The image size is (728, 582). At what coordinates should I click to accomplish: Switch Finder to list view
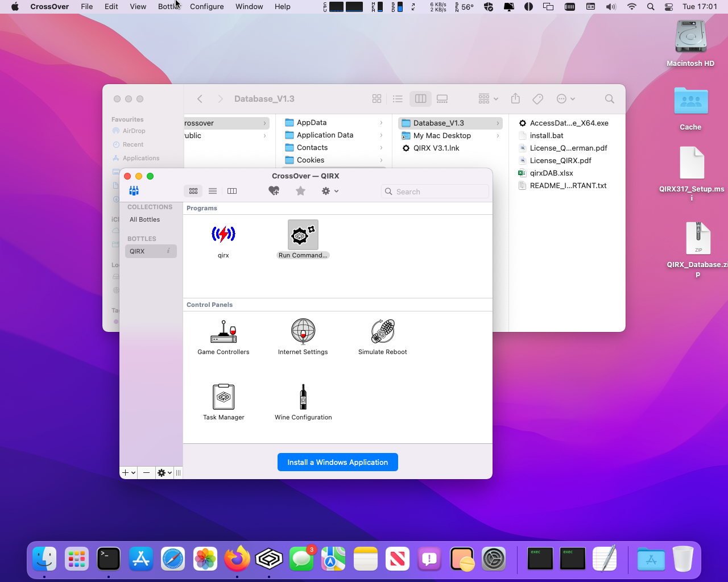click(x=398, y=99)
